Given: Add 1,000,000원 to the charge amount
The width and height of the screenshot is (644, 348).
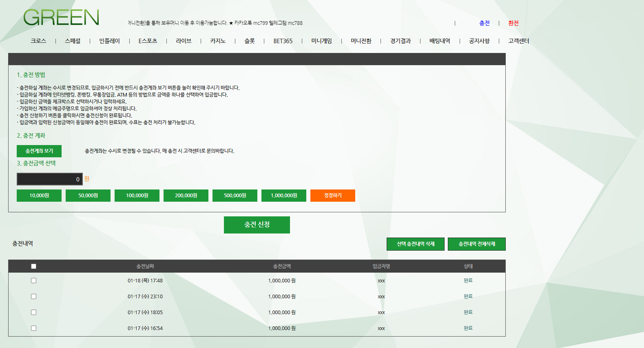Looking at the screenshot, I should pyautogui.click(x=284, y=196).
